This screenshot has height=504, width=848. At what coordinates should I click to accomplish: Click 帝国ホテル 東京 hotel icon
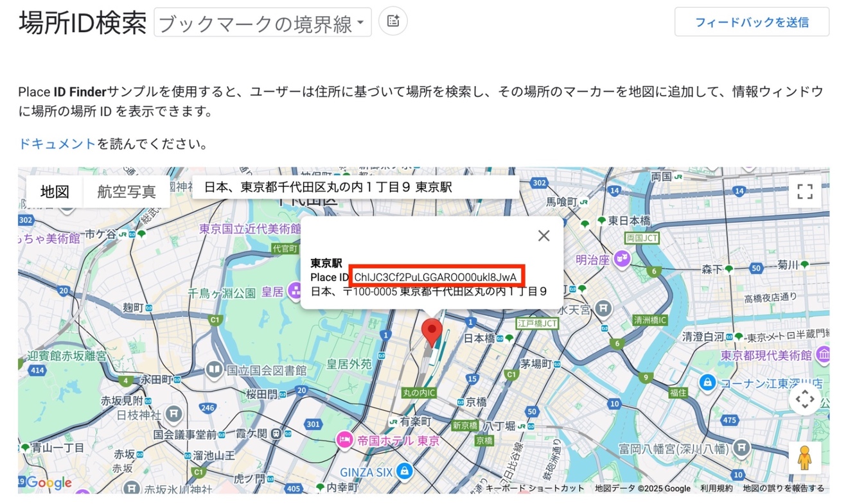click(x=345, y=440)
